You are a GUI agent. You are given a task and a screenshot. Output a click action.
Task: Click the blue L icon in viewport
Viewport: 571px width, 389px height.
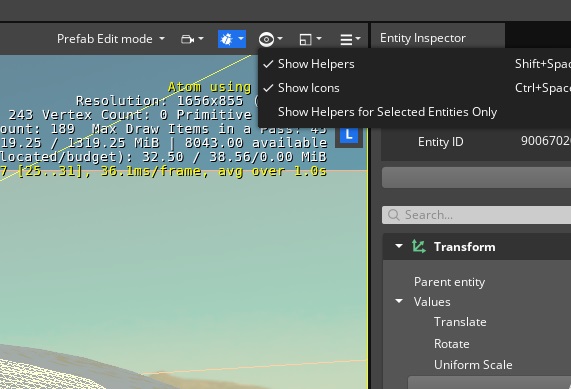(349, 135)
